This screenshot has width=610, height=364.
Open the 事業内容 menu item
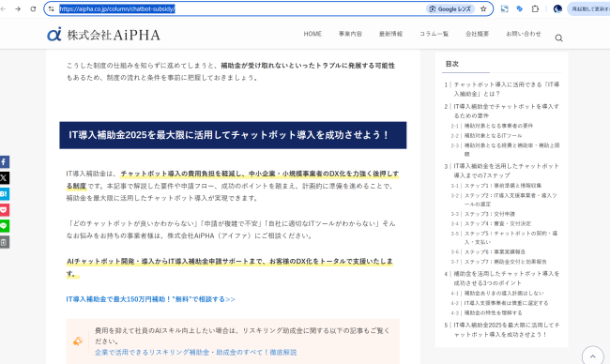point(350,34)
